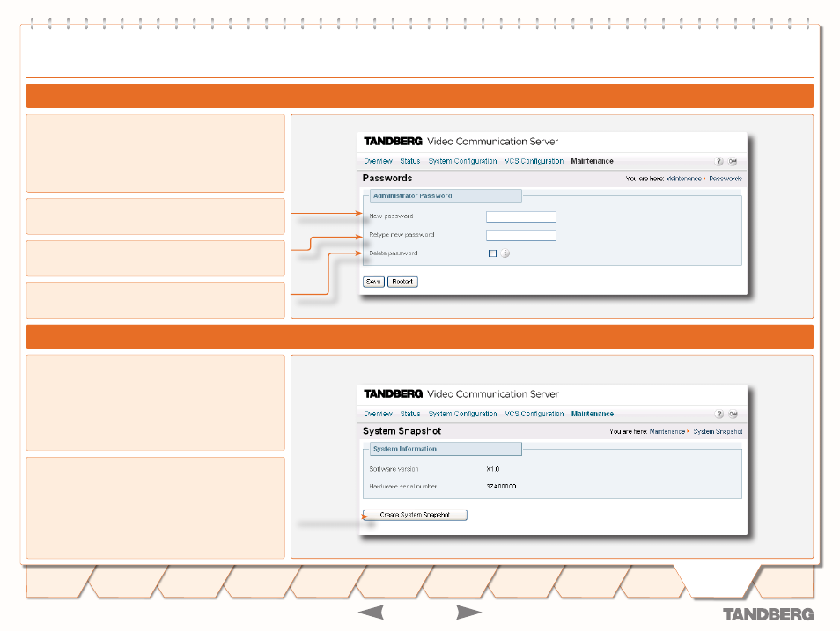Image resolution: width=840 pixels, height=631 pixels.
Task: Click the Restart button
Action: [402, 282]
